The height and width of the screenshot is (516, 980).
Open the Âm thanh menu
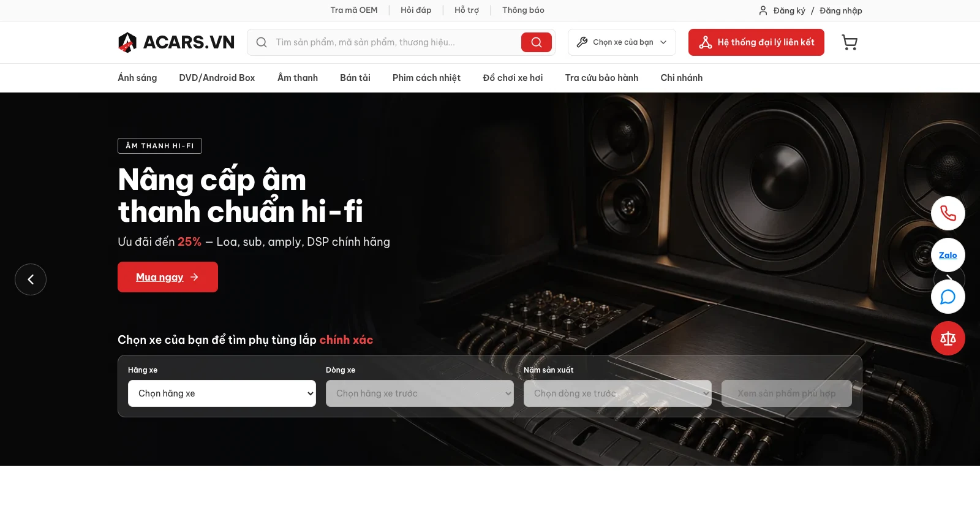pyautogui.click(x=298, y=78)
